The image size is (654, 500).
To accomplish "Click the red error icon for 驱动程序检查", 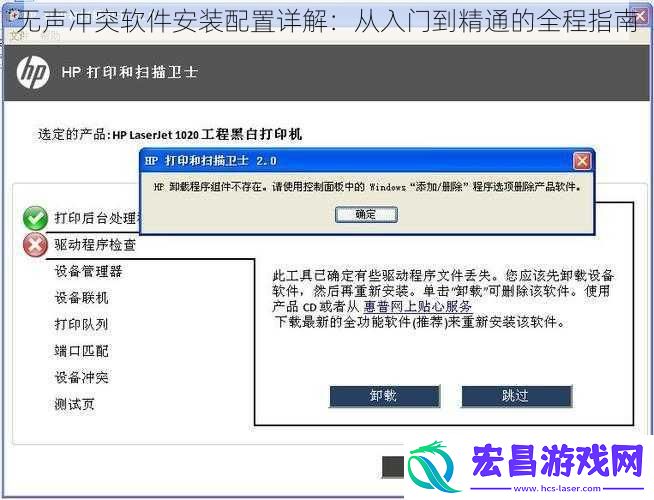I will (x=35, y=245).
